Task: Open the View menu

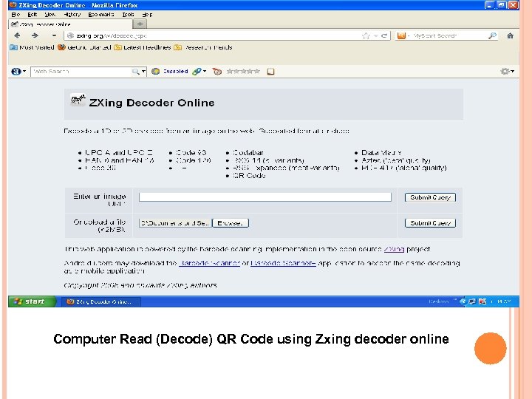Action: pos(50,15)
